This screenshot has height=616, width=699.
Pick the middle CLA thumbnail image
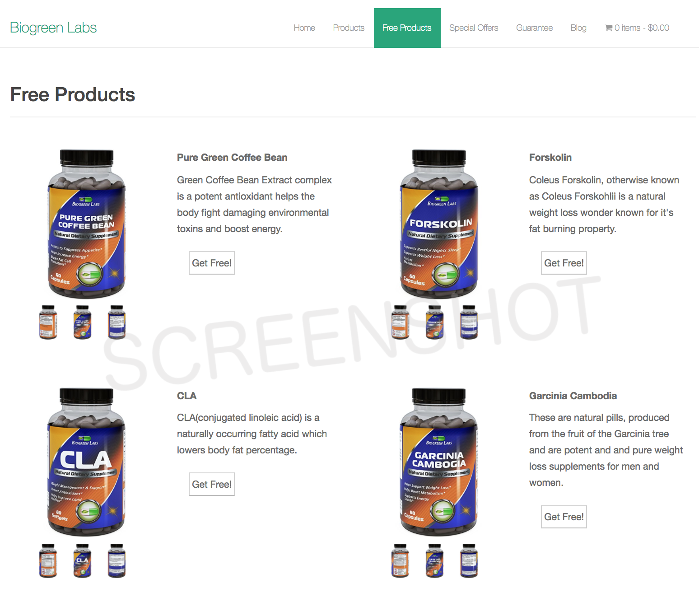(82, 560)
